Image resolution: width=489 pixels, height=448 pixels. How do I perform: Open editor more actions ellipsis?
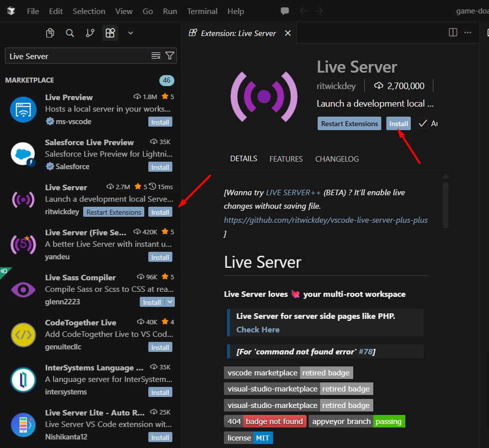click(467, 33)
